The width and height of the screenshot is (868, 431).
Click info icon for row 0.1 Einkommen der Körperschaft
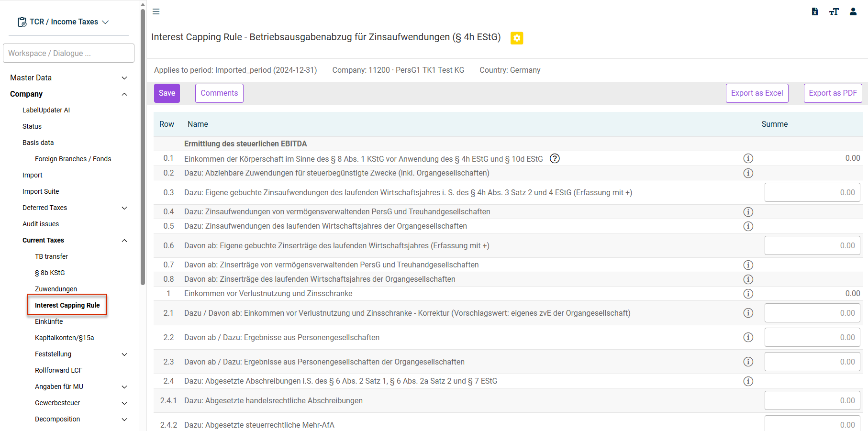[748, 158]
